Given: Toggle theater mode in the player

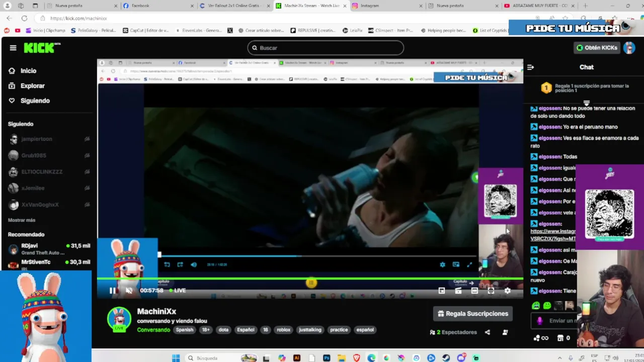Looking at the screenshot, I should (474, 291).
